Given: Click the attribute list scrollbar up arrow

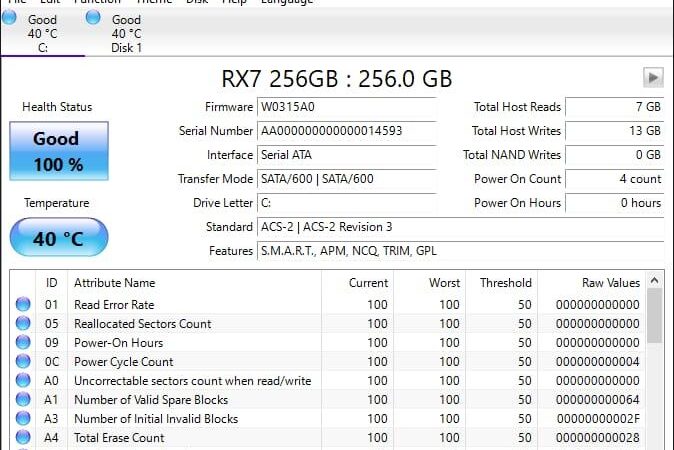Looking at the screenshot, I should (655, 283).
